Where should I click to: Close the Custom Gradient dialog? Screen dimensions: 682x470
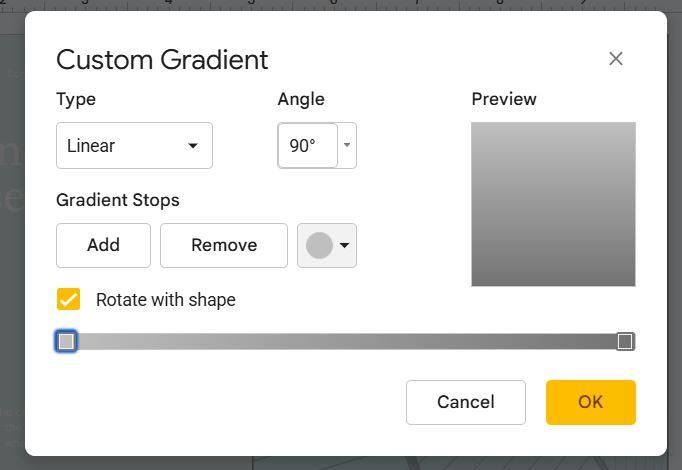click(x=615, y=59)
